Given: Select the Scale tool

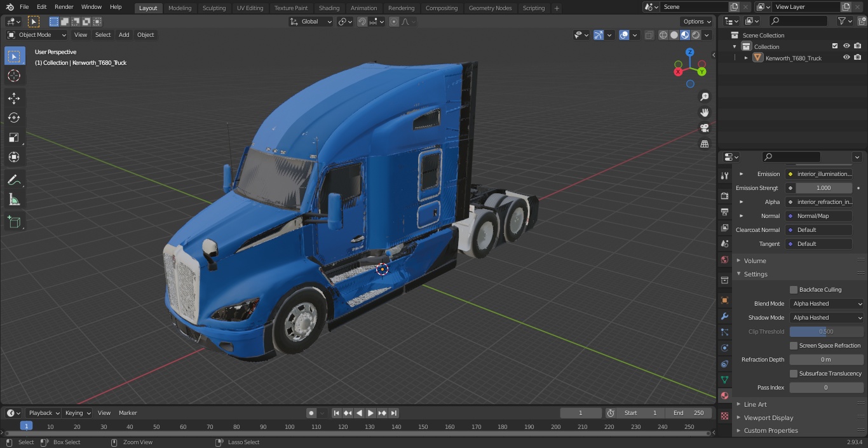Looking at the screenshot, I should click(x=14, y=137).
